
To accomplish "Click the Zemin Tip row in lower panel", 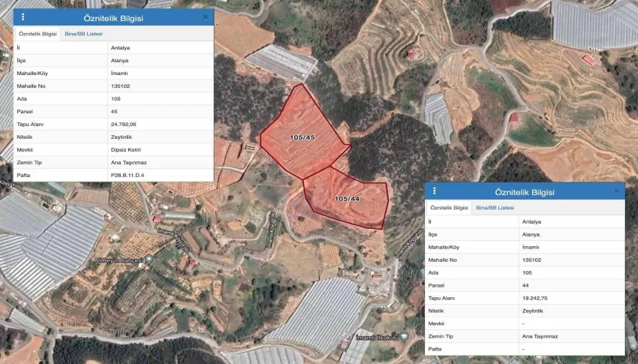I will tap(525, 336).
